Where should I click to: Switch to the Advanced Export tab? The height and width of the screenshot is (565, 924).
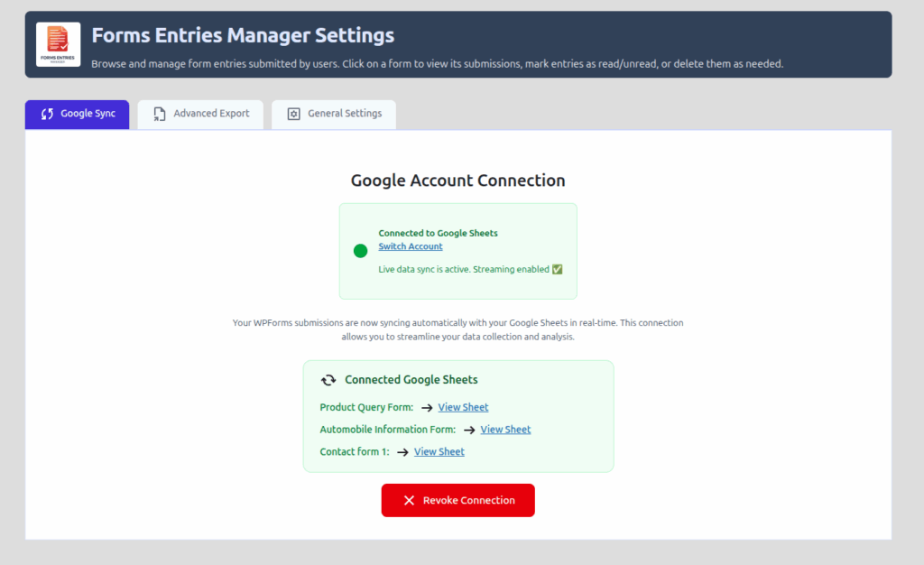pyautogui.click(x=200, y=114)
